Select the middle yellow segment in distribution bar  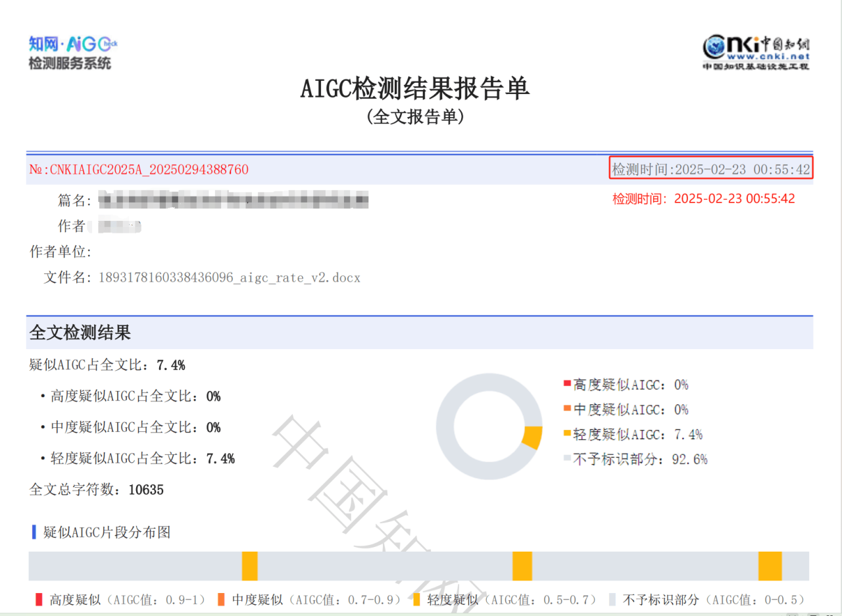(x=522, y=566)
